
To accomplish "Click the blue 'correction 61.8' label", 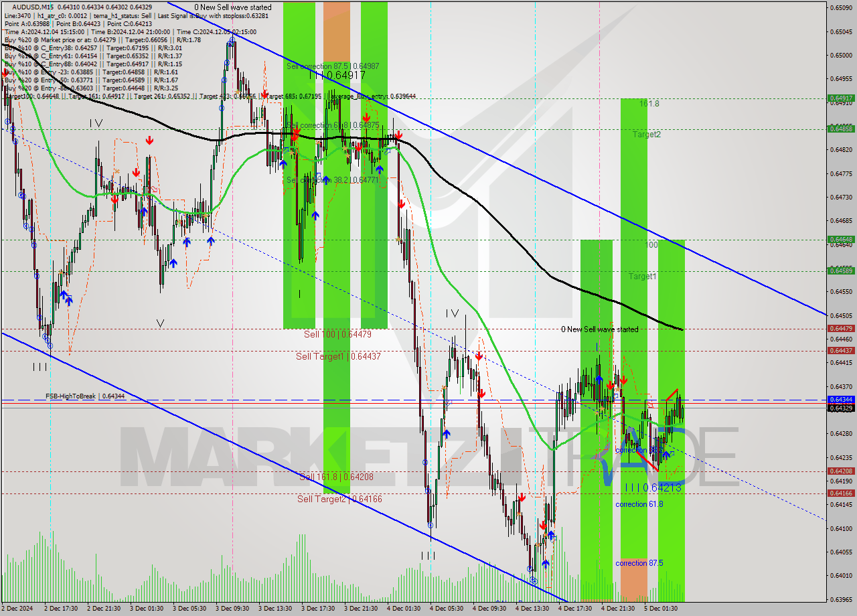I will coord(639,504).
